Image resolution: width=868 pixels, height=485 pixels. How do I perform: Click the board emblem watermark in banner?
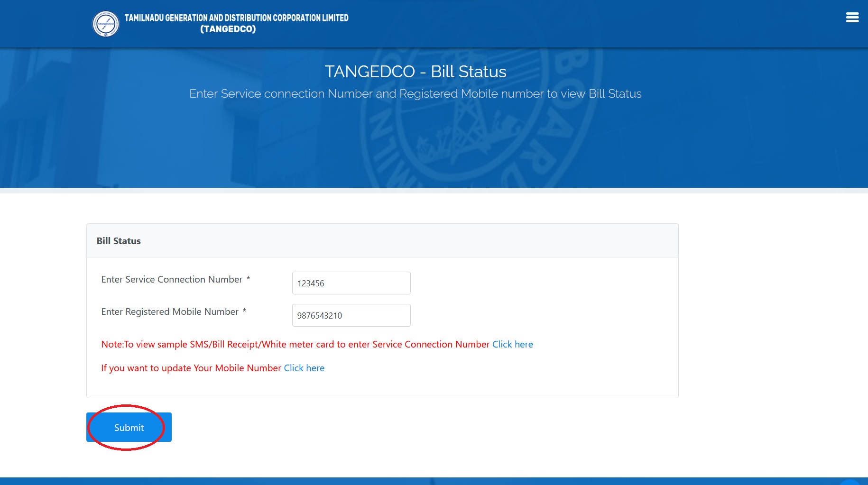click(x=479, y=119)
